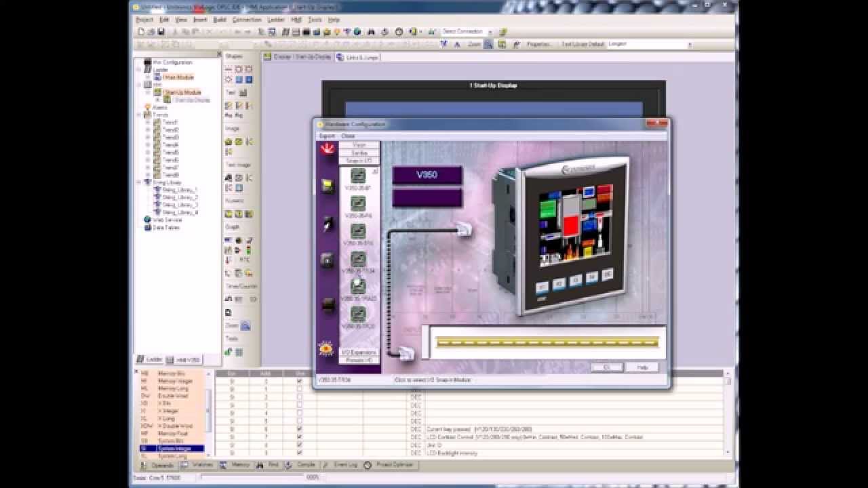Click Help in Hardware Configuration dialog

pyautogui.click(x=642, y=367)
